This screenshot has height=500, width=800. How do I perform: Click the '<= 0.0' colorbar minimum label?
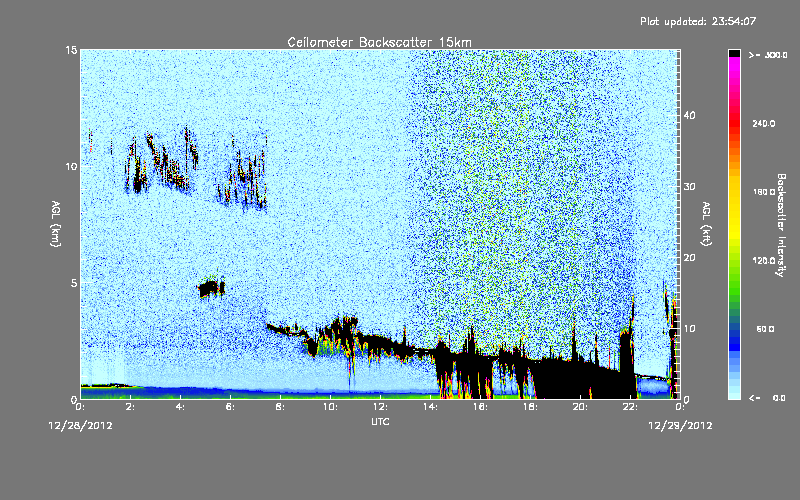pos(768,398)
